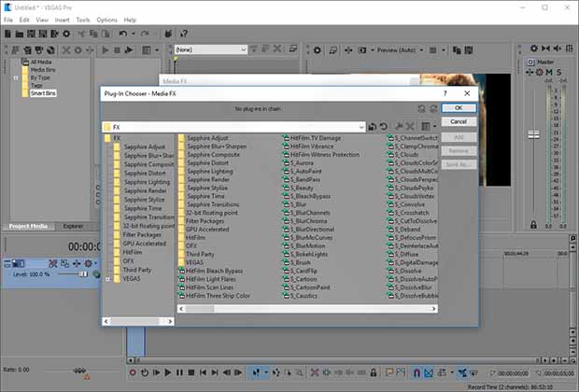Click the Remove button in Plug-In Chooser
This screenshot has width=579, height=392.
tap(459, 151)
